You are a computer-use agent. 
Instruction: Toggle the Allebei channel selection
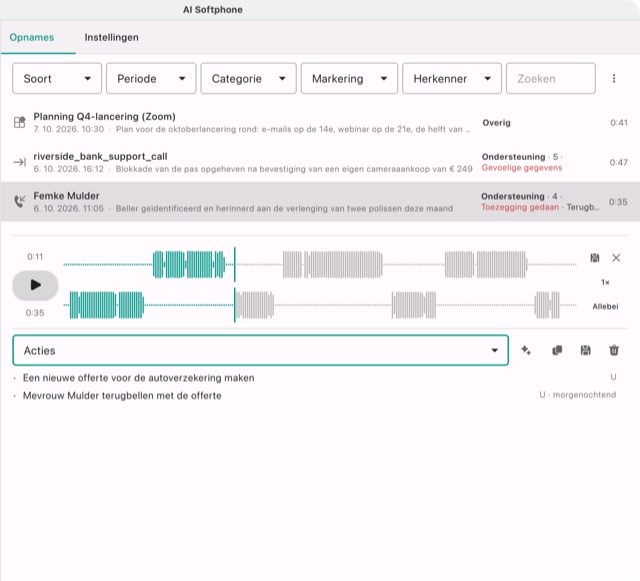pos(605,306)
